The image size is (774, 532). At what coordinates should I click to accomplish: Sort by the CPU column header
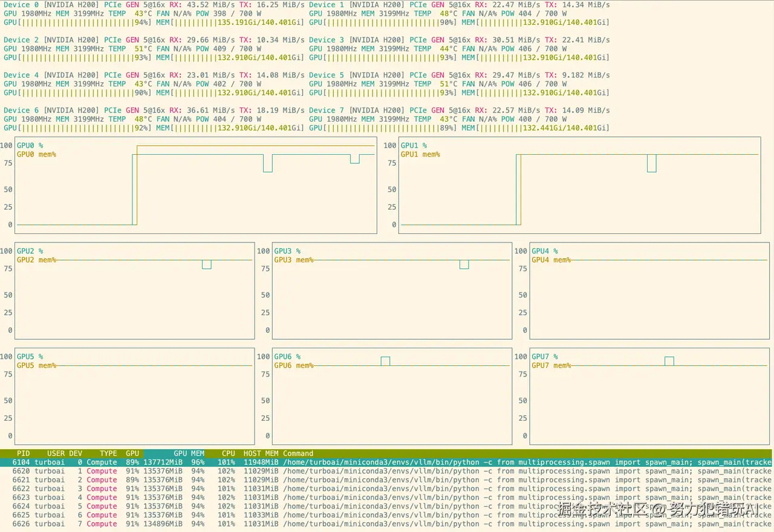(x=228, y=453)
